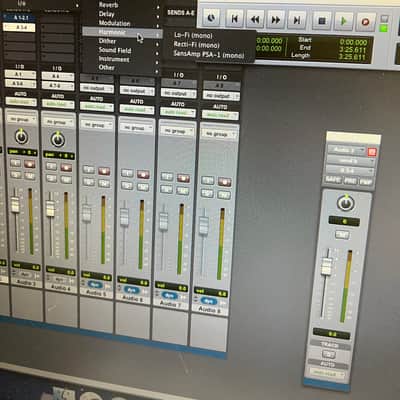The height and width of the screenshot is (400, 400).
Task: Click the Play button in the transport
Action: (343, 21)
